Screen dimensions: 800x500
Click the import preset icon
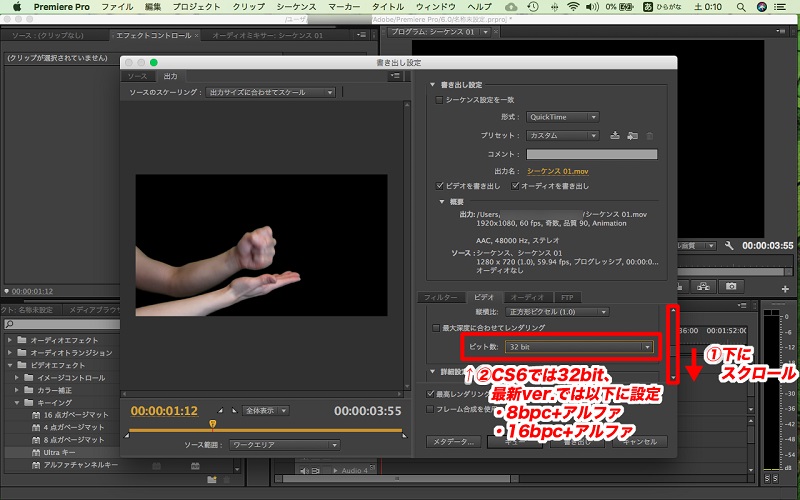632,135
